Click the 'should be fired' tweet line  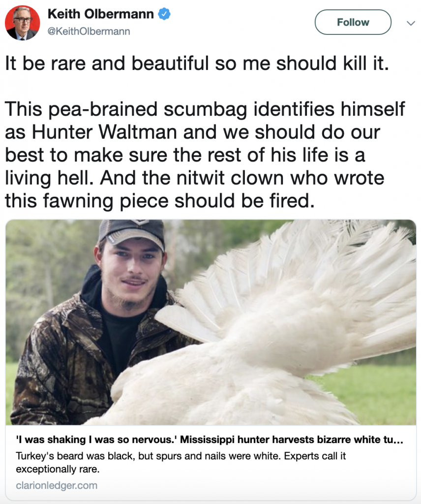coord(160,201)
